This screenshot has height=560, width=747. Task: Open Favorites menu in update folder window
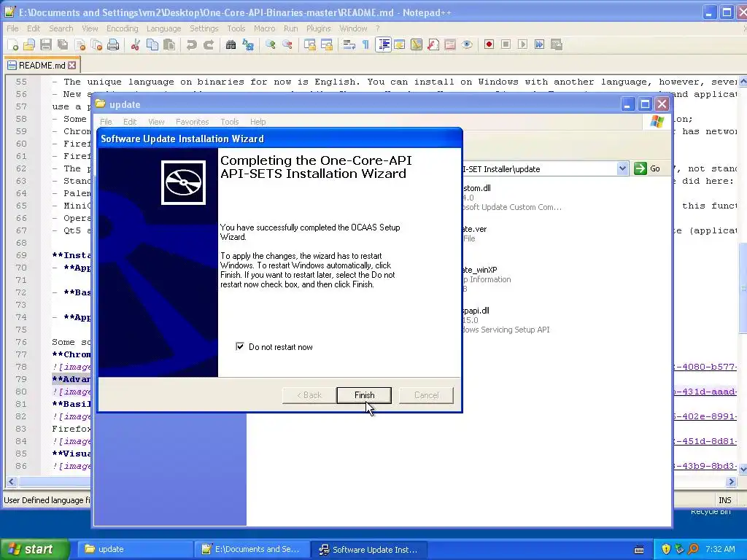click(x=192, y=122)
